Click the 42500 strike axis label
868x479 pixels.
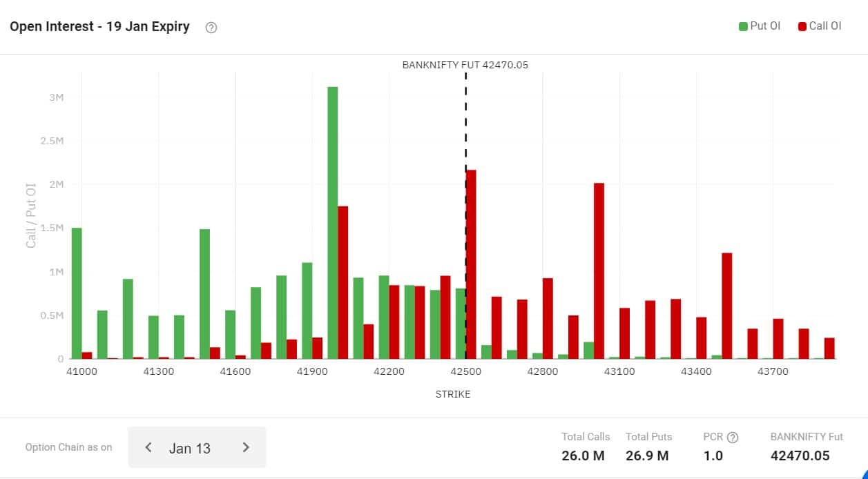click(466, 371)
